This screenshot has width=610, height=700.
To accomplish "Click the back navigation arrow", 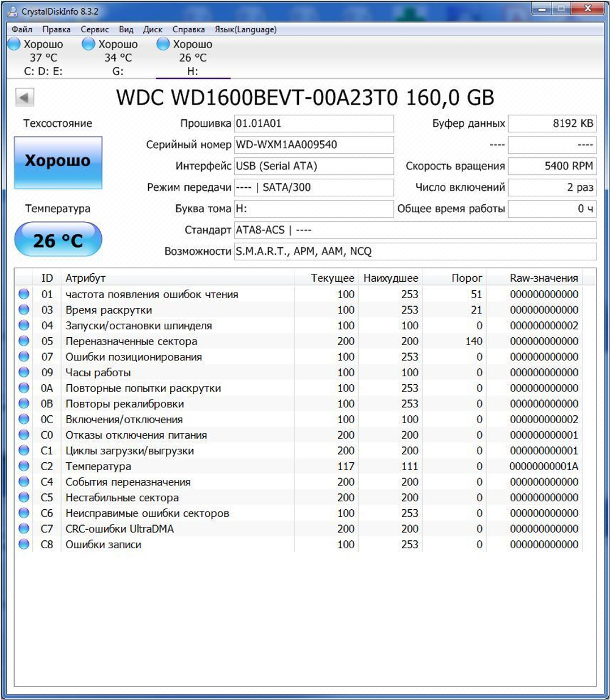I will pos(24,97).
